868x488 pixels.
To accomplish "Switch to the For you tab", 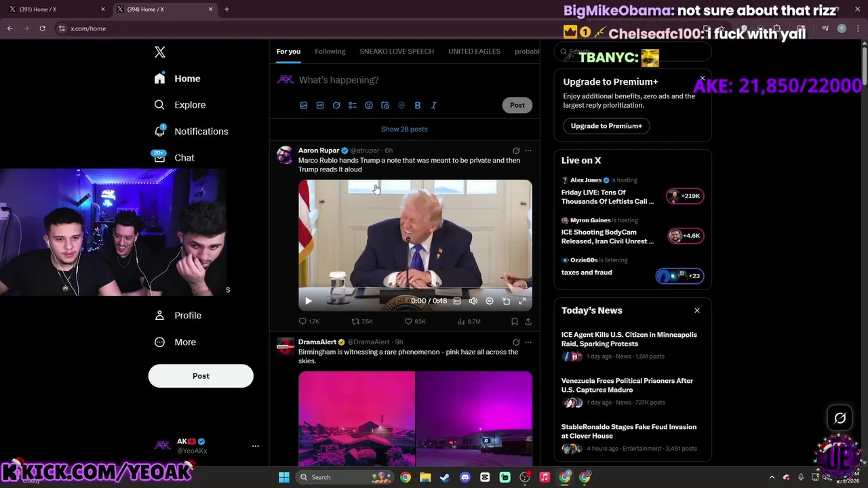I will tap(288, 52).
